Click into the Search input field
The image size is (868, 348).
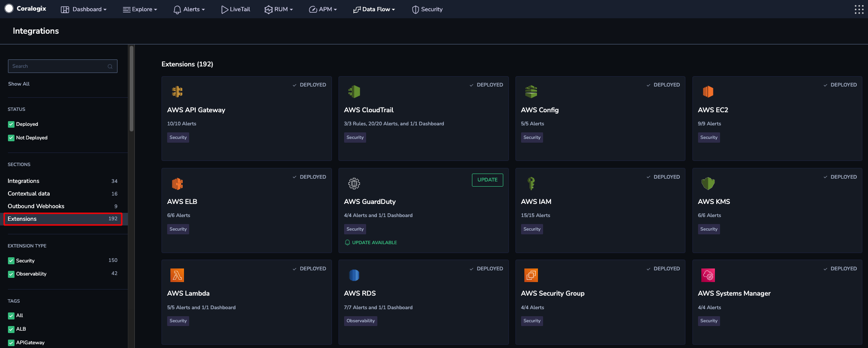pyautogui.click(x=63, y=66)
